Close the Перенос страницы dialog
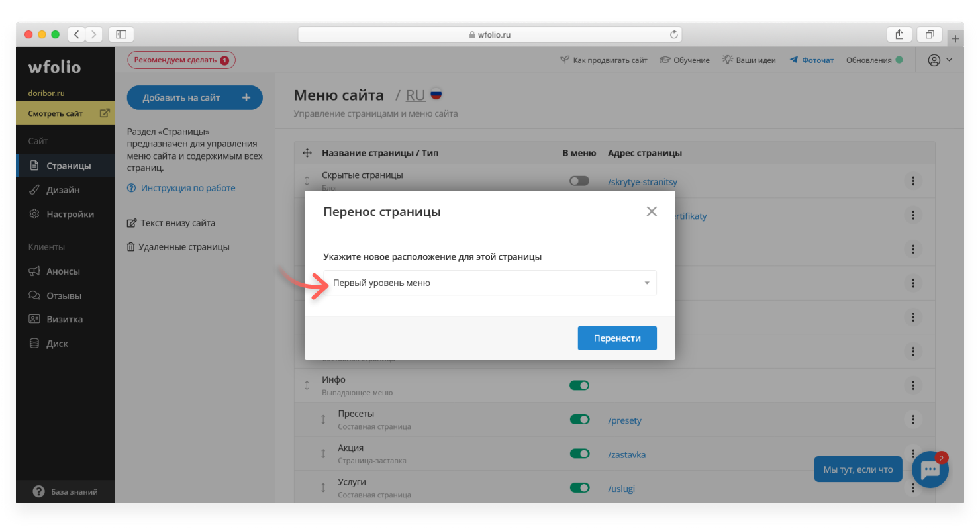The width and height of the screenshot is (980, 529). coord(652,212)
